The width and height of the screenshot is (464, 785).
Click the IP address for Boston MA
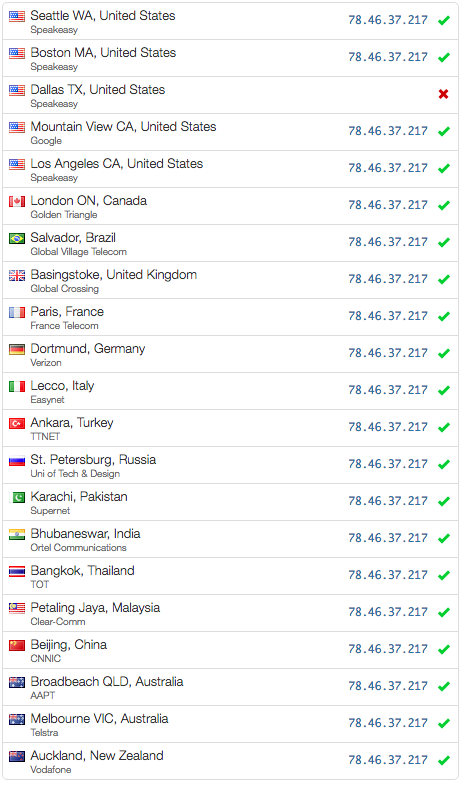(x=388, y=57)
